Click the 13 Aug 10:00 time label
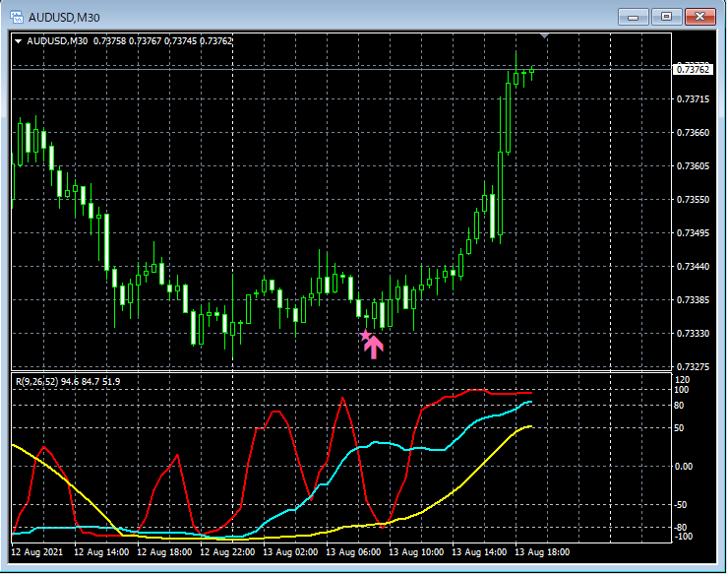The width and height of the screenshot is (728, 574). (416, 552)
